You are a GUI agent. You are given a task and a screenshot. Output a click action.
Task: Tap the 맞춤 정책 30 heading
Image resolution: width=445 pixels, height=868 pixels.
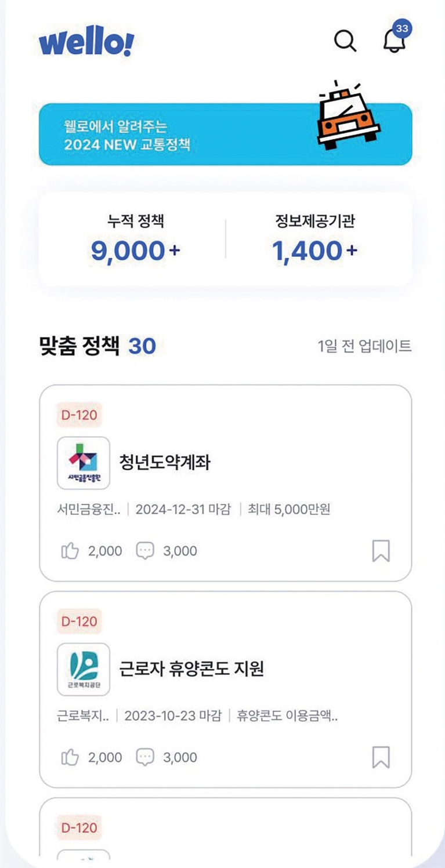[x=97, y=346]
